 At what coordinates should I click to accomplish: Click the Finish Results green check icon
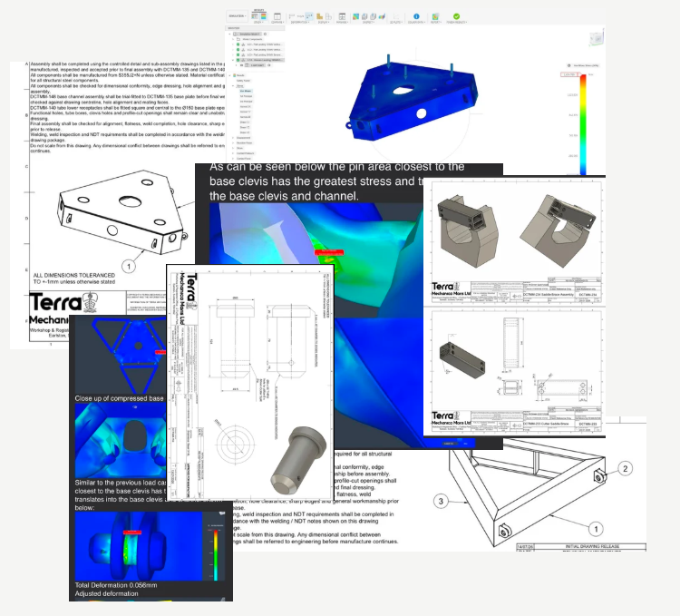457,16
